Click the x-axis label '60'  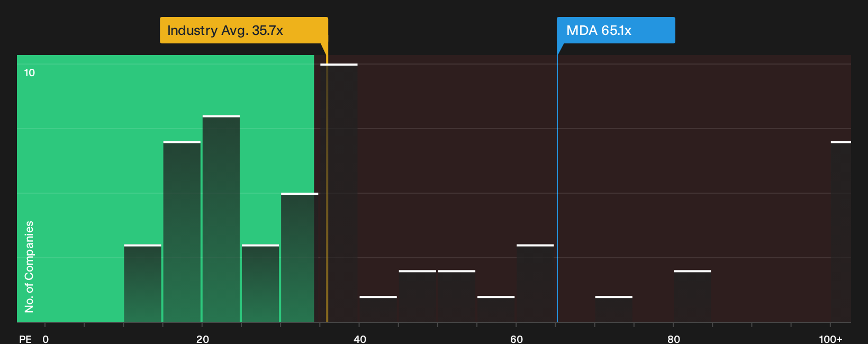(517, 339)
